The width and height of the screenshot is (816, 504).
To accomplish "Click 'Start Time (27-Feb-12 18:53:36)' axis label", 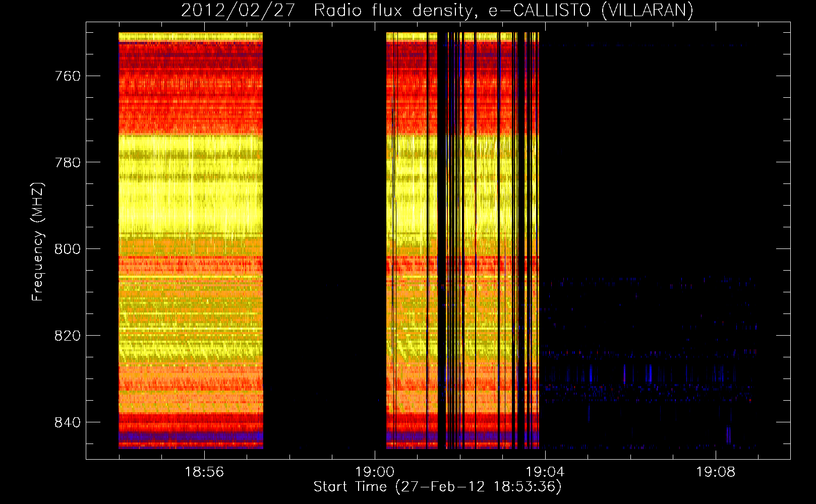I will (x=437, y=487).
